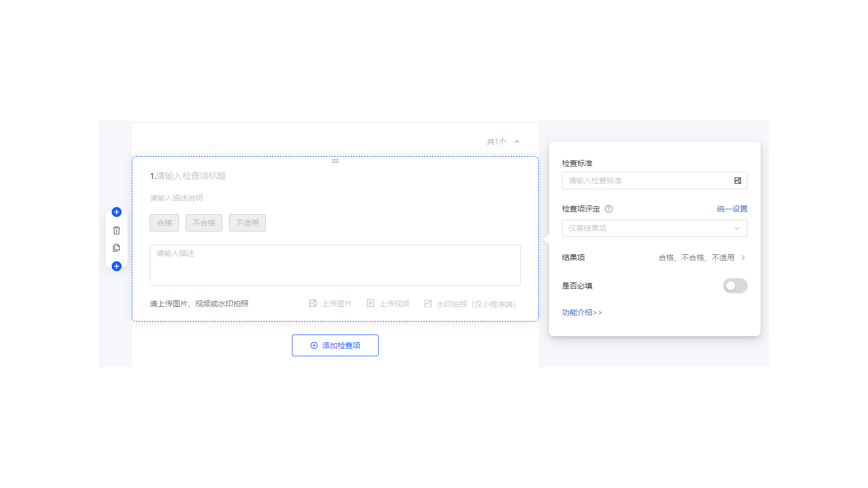868x488 pixels.
Task: Click the top blue plus to add item above
Action: point(116,212)
